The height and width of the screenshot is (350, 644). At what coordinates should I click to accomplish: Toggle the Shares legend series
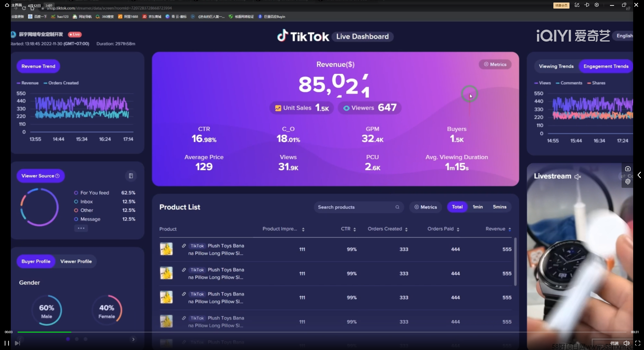click(596, 83)
